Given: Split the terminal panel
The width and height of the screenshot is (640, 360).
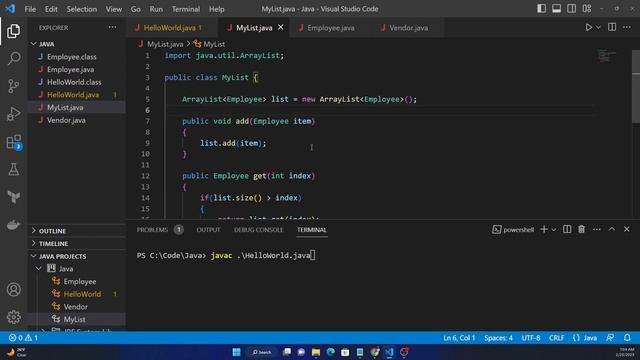Looking at the screenshot, I should click(567, 229).
